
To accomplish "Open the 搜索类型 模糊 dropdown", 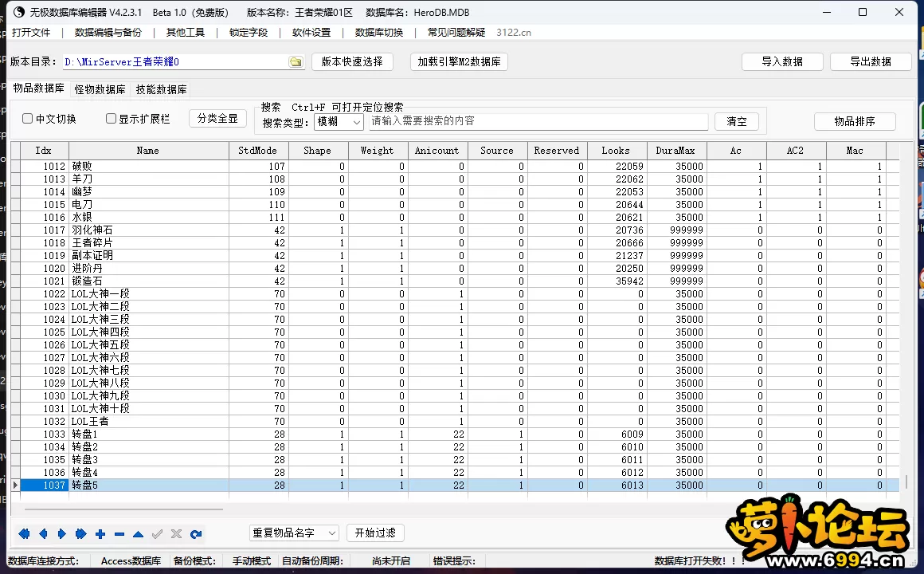I will point(339,121).
